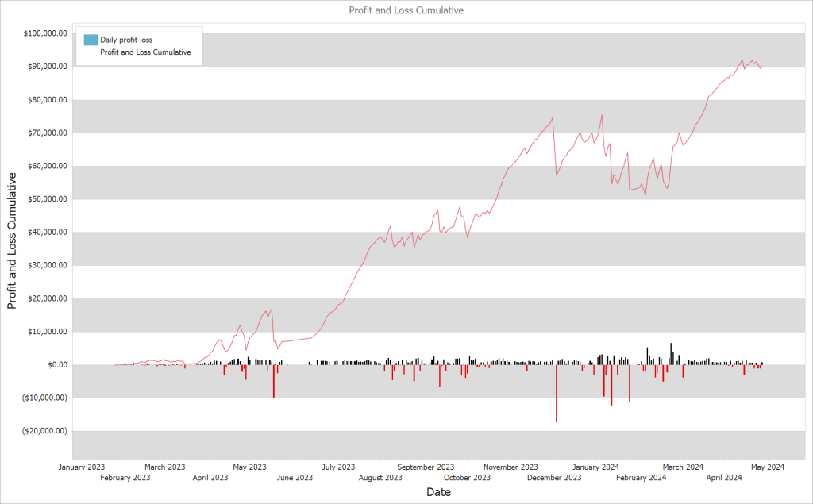Click the February 2024 x-axis label
Viewport: 813px width, 504px height.
(641, 477)
